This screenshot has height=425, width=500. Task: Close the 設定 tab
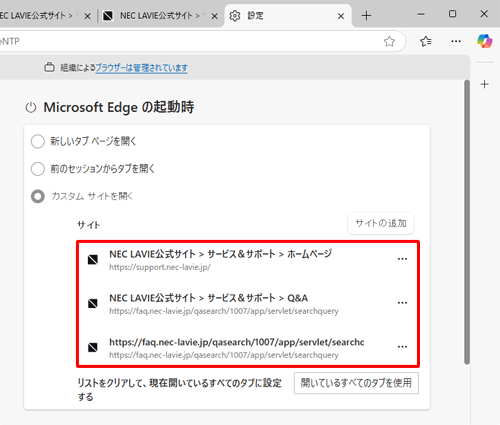[341, 16]
